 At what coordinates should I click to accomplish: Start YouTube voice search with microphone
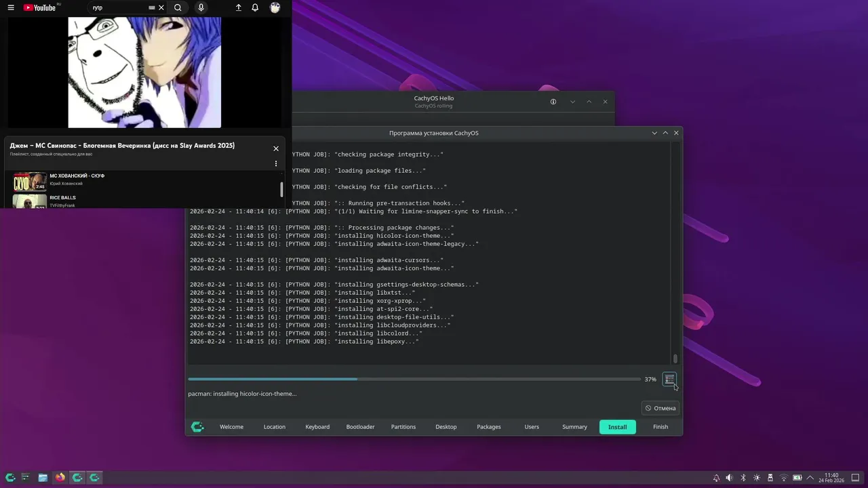click(x=201, y=7)
